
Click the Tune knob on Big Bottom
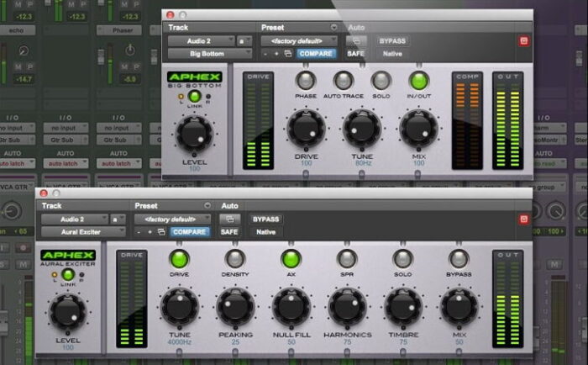[361, 128]
